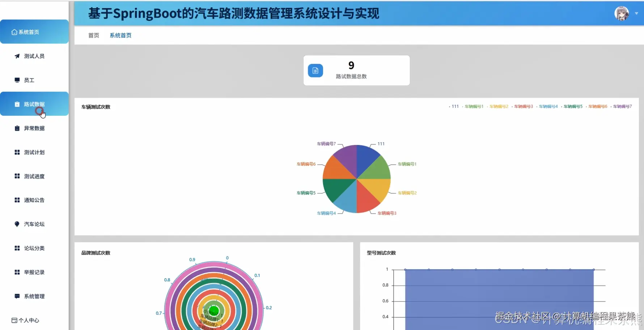The image size is (644, 330).
Task: Click the 测试进度 grid icon
Action: coord(17,176)
